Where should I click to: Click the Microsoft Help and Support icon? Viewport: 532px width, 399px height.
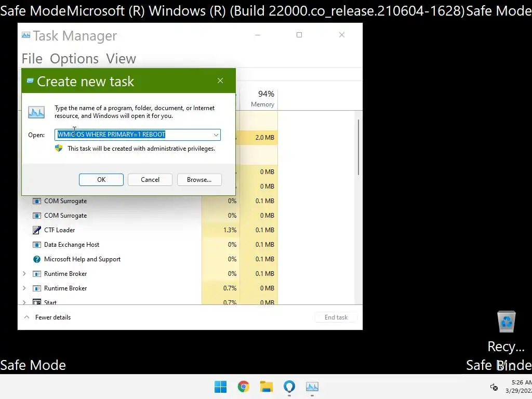[37, 259]
